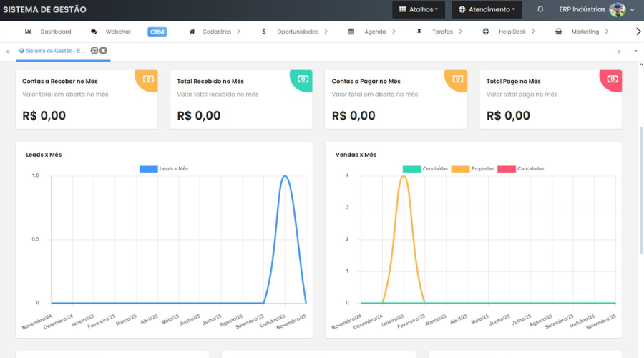Click the money icon on Total Recebido card
644x358 pixels.
(303, 79)
